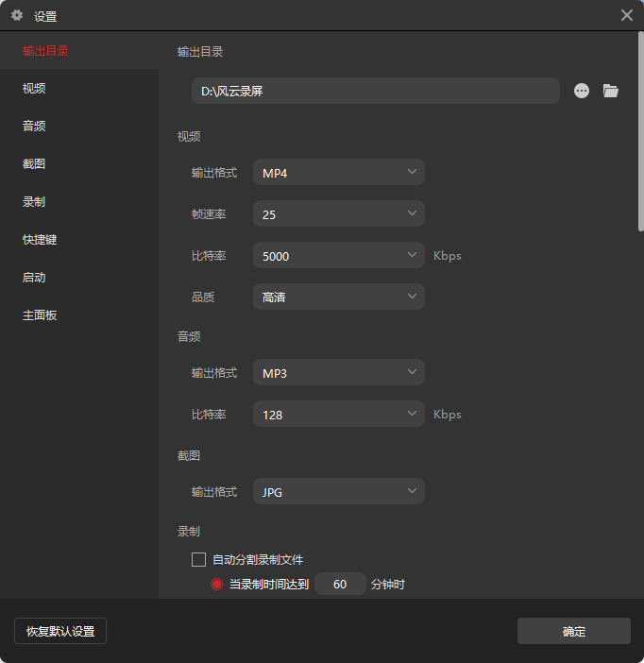The height and width of the screenshot is (663, 644).
Task: Click the 分钟时 label text
Action: (x=388, y=585)
